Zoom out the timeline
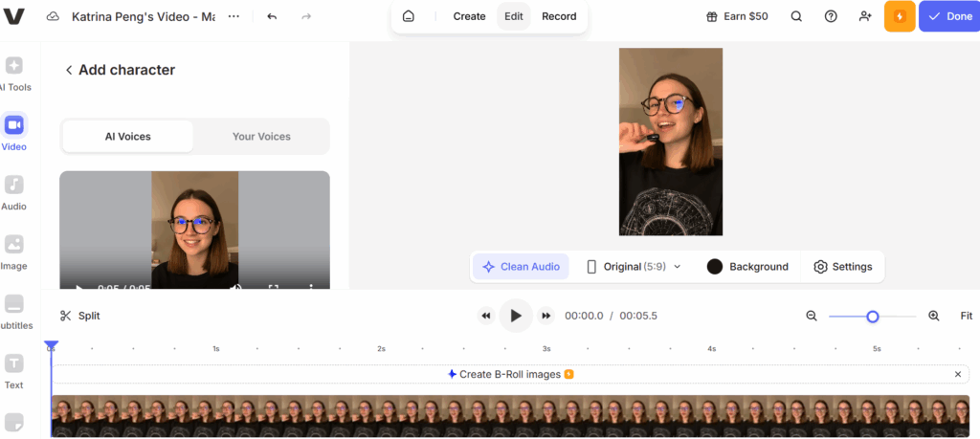The height and width of the screenshot is (439, 980). click(x=812, y=316)
